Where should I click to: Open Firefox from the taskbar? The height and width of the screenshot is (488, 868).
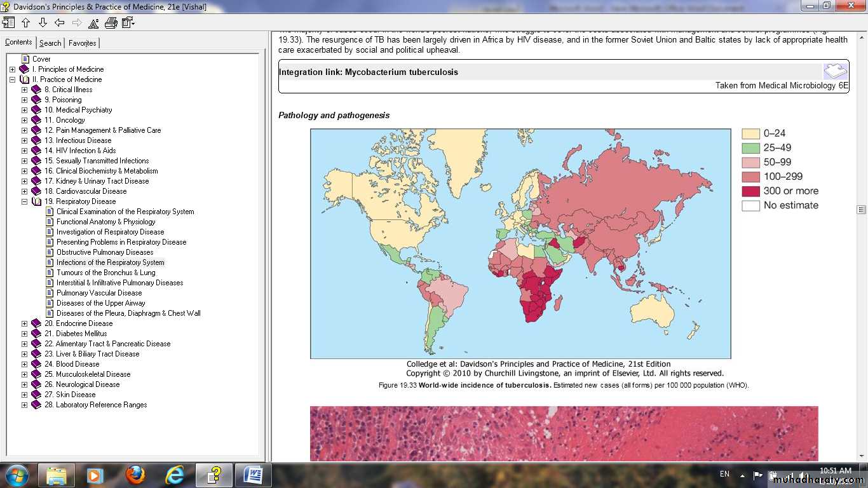[135, 475]
